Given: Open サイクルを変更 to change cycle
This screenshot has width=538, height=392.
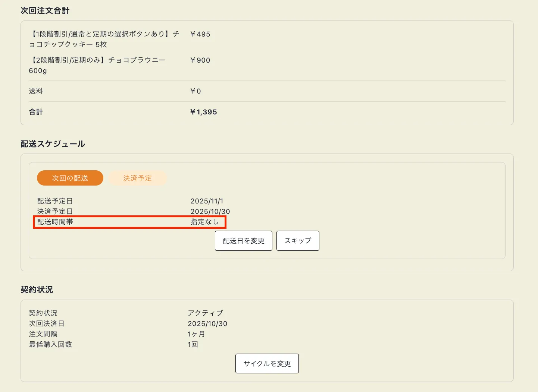Looking at the screenshot, I should click(x=267, y=363).
